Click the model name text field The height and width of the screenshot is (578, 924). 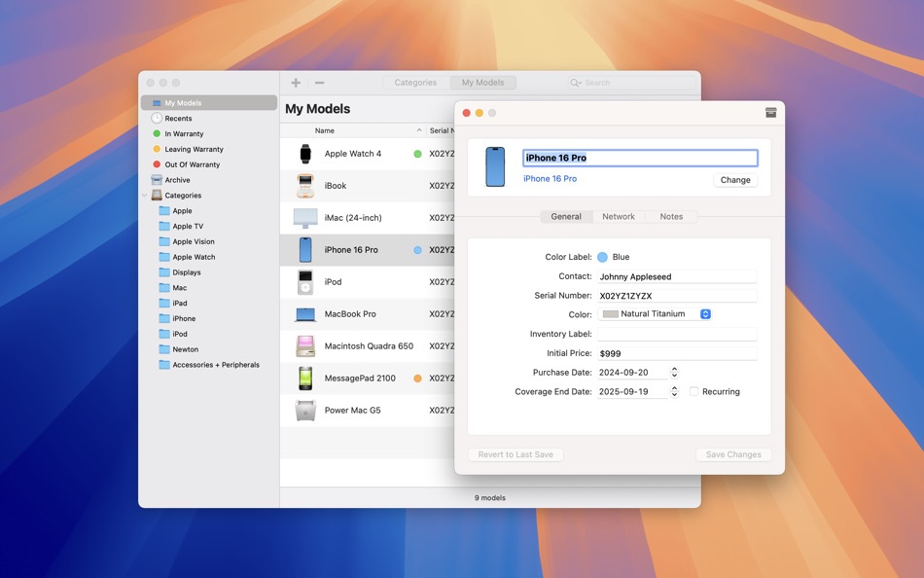point(640,158)
